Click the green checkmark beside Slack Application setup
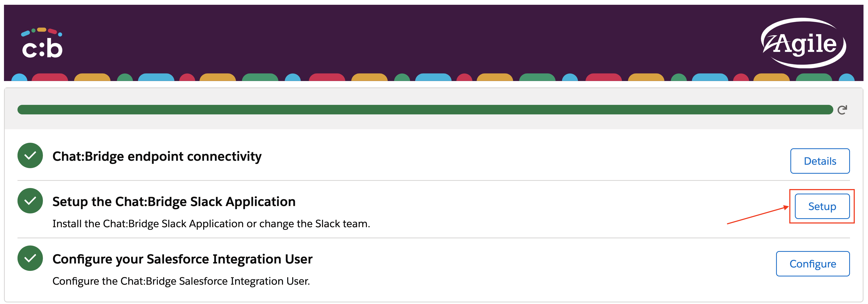 [30, 201]
